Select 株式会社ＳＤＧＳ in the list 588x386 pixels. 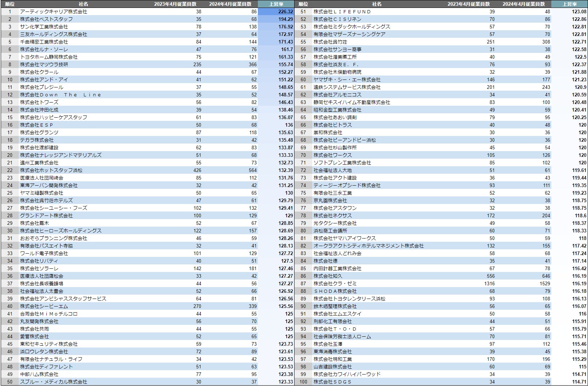pos(333,382)
